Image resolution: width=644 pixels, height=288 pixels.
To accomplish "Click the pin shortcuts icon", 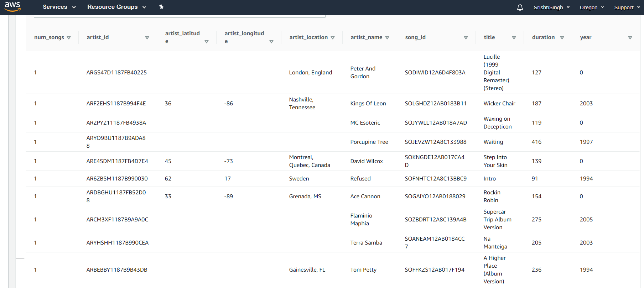I will pos(161,7).
